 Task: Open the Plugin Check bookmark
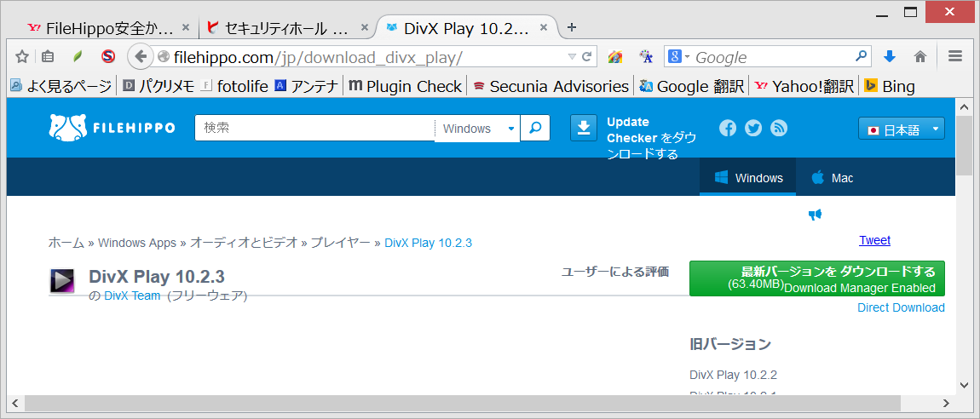[405, 86]
